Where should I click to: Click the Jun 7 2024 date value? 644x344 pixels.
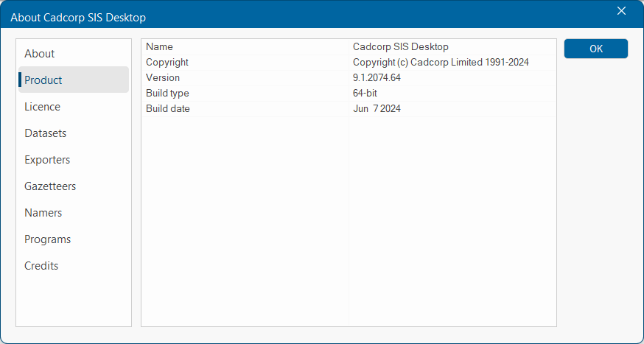[377, 109]
